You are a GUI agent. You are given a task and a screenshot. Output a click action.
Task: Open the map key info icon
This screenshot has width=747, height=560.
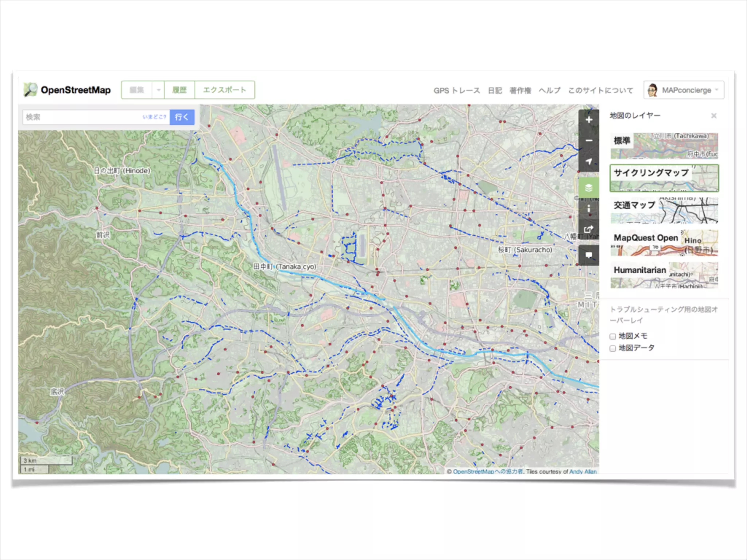point(588,209)
